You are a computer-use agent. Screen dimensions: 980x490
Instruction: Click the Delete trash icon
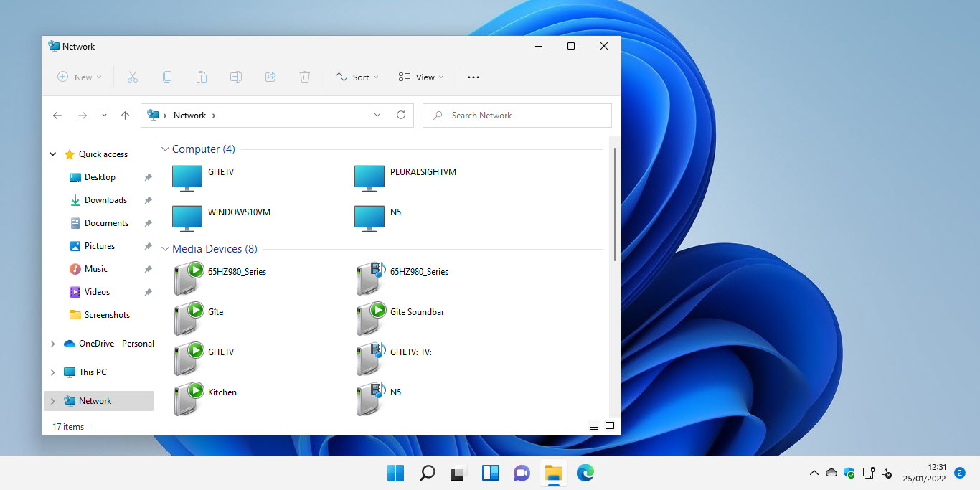coord(305,77)
